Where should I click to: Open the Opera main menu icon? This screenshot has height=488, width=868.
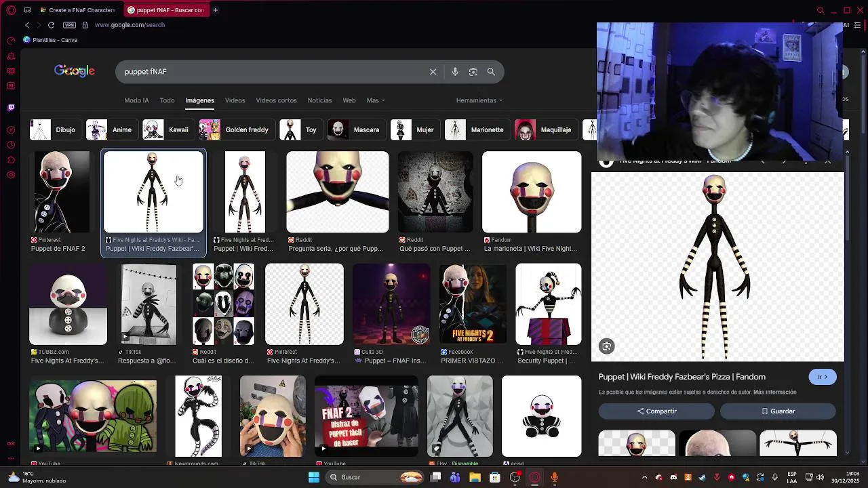tap(12, 10)
